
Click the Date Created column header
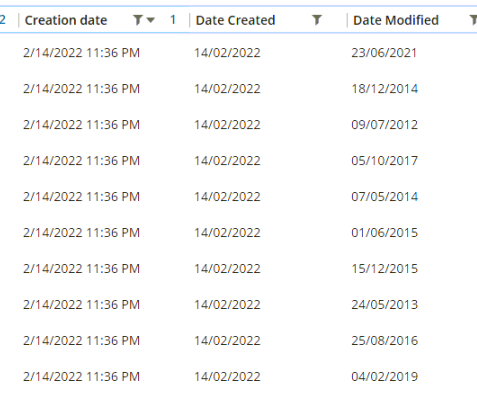pos(235,20)
